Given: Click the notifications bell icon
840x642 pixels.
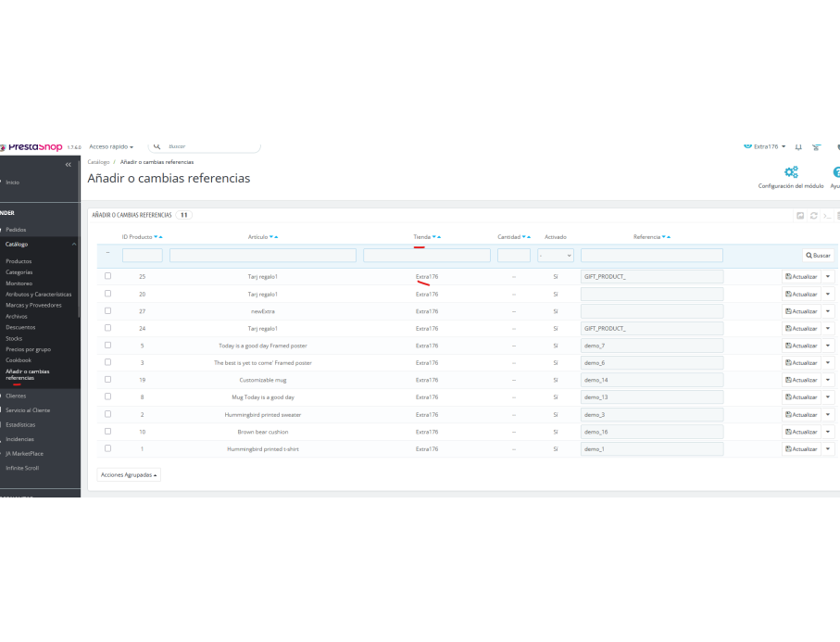Looking at the screenshot, I should [798, 146].
